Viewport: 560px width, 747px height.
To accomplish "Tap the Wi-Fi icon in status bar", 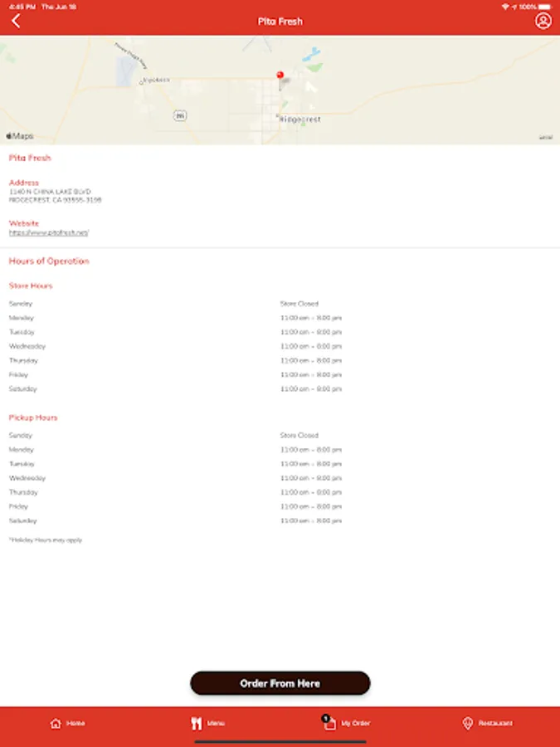I will click(x=505, y=7).
